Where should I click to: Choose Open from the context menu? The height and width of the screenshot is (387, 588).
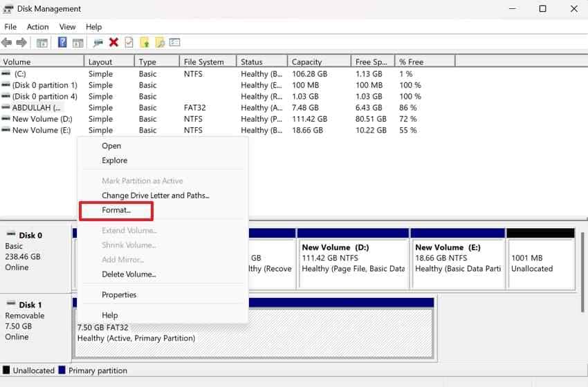tap(163, 146)
